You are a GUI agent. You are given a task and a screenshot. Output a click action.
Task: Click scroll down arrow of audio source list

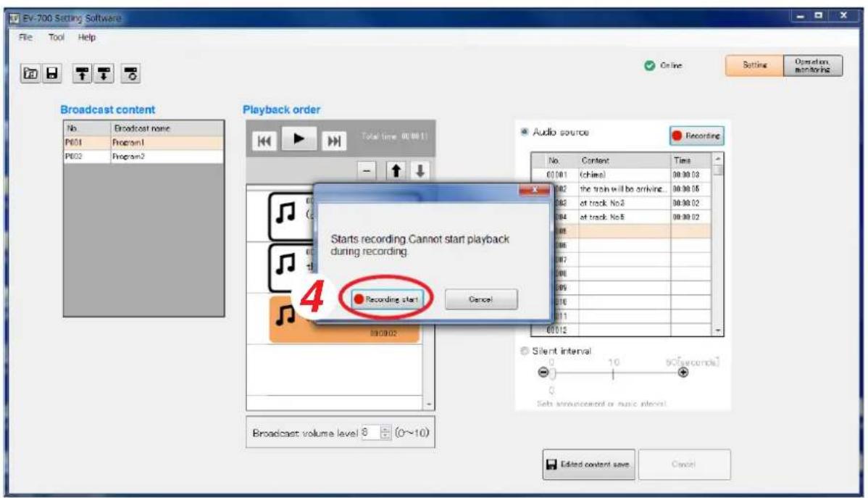tap(718, 331)
